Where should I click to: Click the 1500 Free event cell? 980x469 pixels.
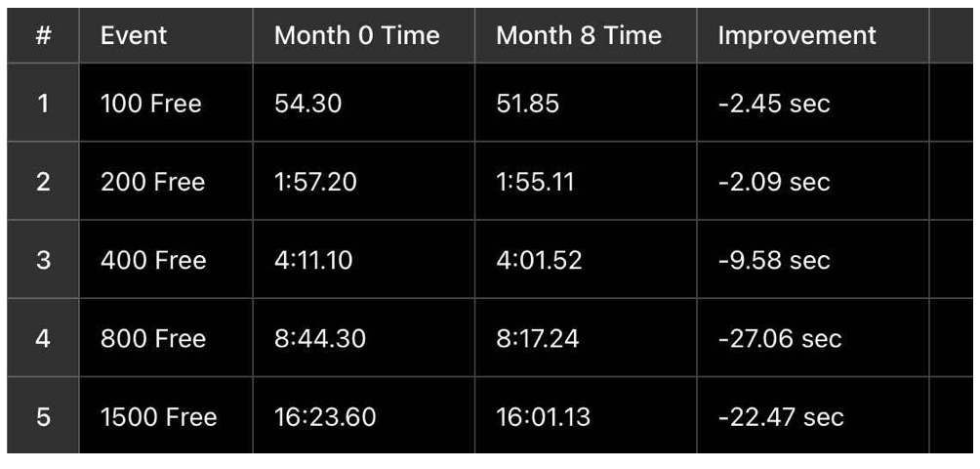tap(166, 416)
